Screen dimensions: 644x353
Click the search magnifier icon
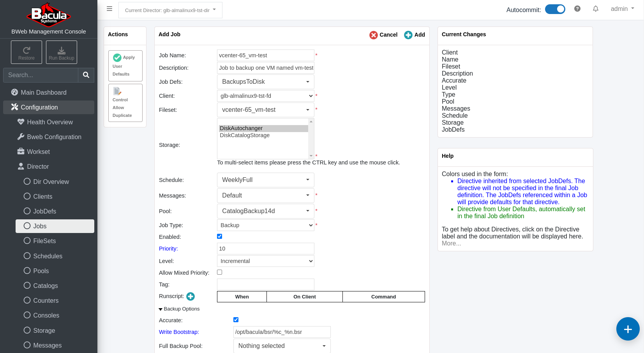(86, 75)
